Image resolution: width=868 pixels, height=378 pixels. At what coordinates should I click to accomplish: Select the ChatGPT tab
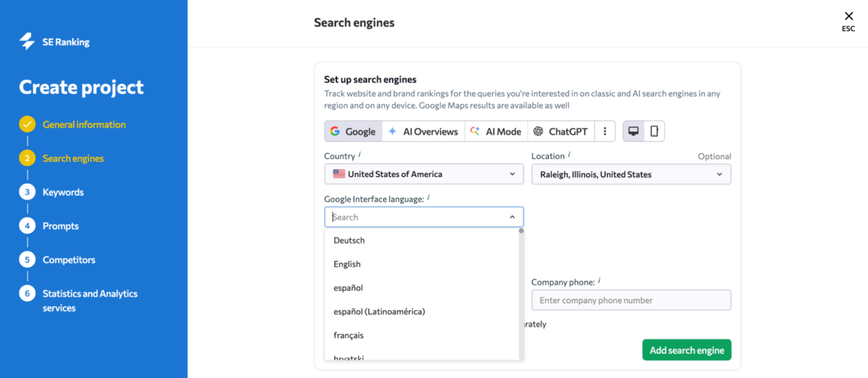pos(561,132)
